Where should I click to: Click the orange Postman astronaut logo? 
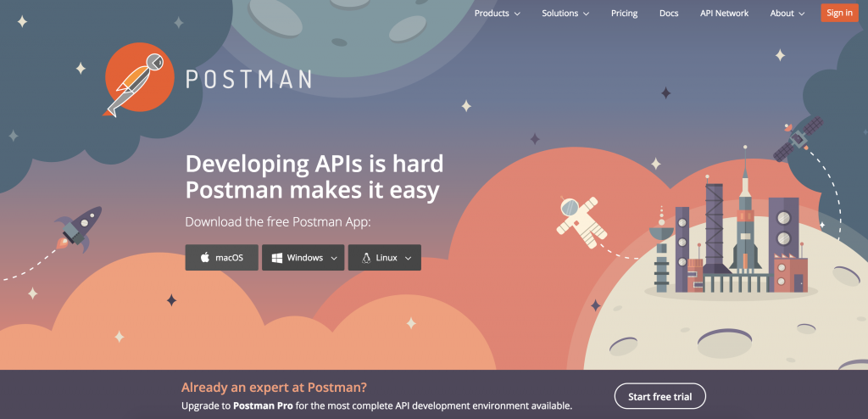[x=139, y=81]
